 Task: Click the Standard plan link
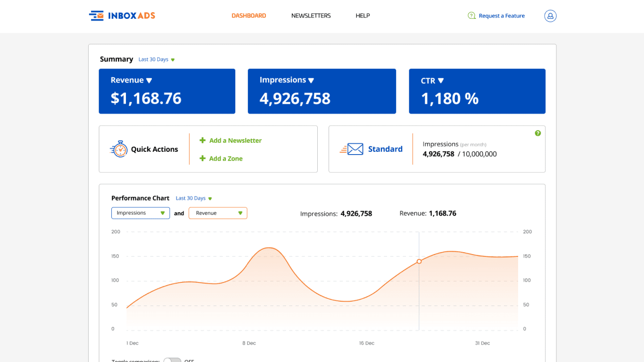pyautogui.click(x=385, y=149)
